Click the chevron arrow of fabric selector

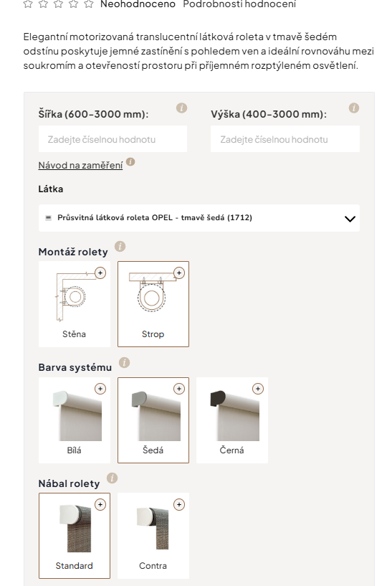tap(350, 219)
